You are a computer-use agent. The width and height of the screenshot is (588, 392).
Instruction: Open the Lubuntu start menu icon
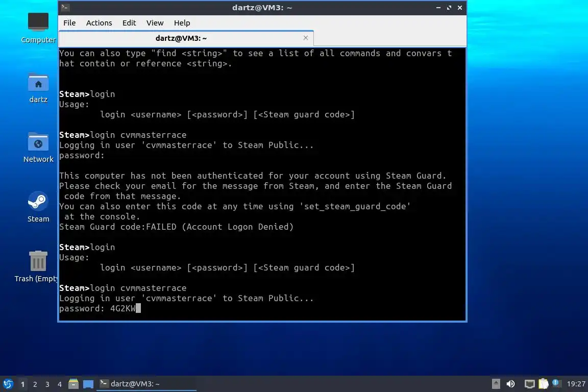(x=8, y=384)
